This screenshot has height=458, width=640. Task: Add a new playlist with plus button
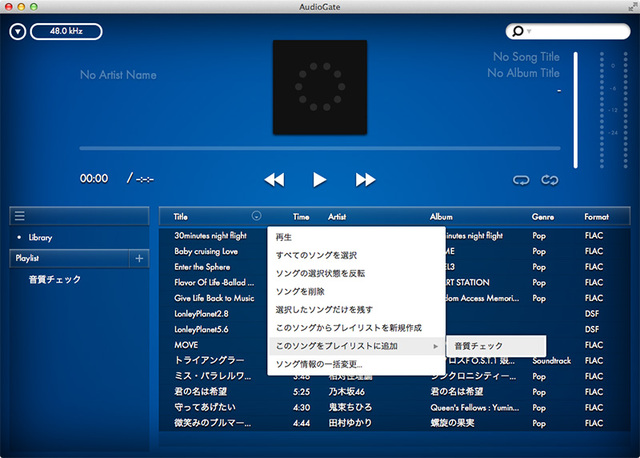139,258
